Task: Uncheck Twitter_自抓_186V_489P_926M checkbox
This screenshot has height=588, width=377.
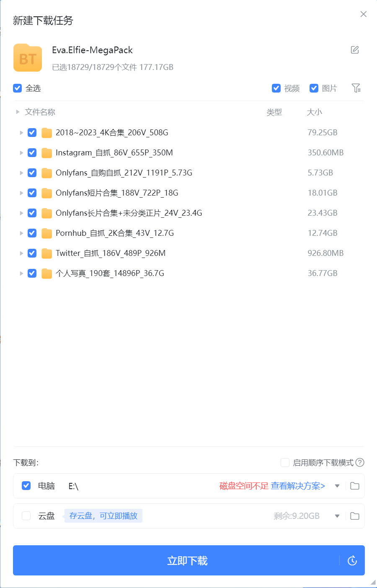Action: coord(32,253)
